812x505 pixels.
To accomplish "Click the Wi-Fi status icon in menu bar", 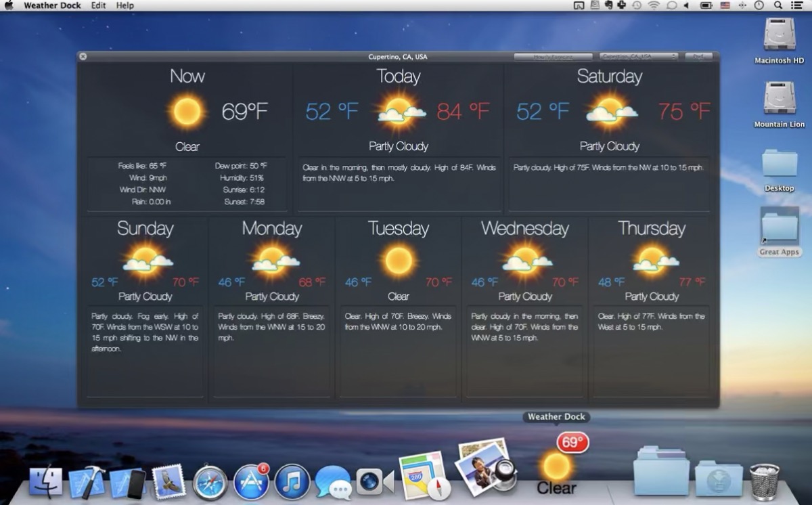I will (654, 5).
